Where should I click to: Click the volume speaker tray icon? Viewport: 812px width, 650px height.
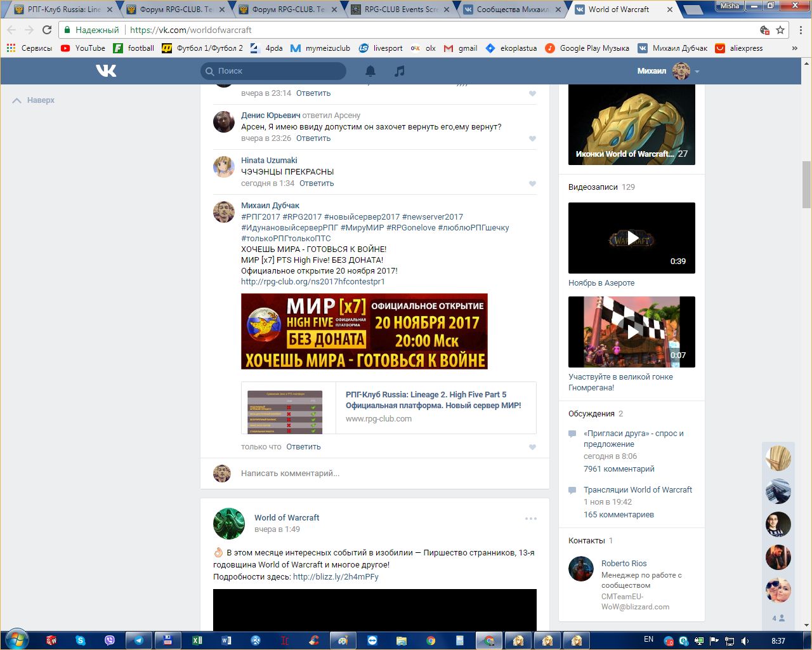click(x=745, y=640)
